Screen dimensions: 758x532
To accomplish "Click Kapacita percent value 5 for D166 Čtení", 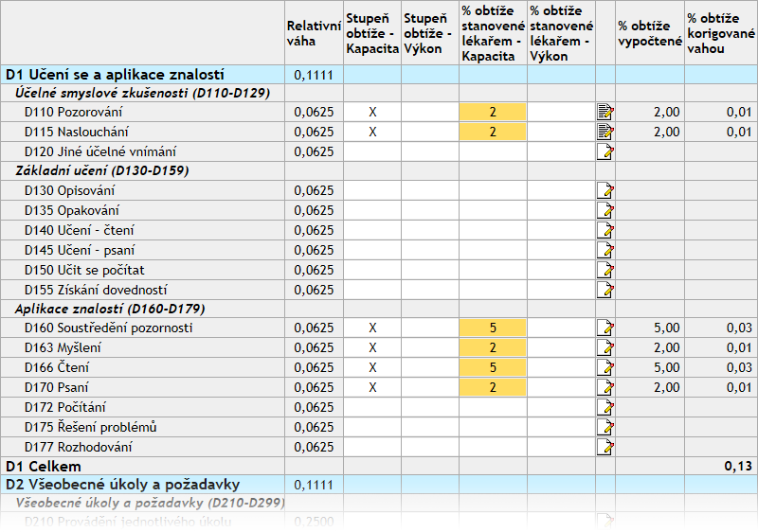I will tap(493, 367).
